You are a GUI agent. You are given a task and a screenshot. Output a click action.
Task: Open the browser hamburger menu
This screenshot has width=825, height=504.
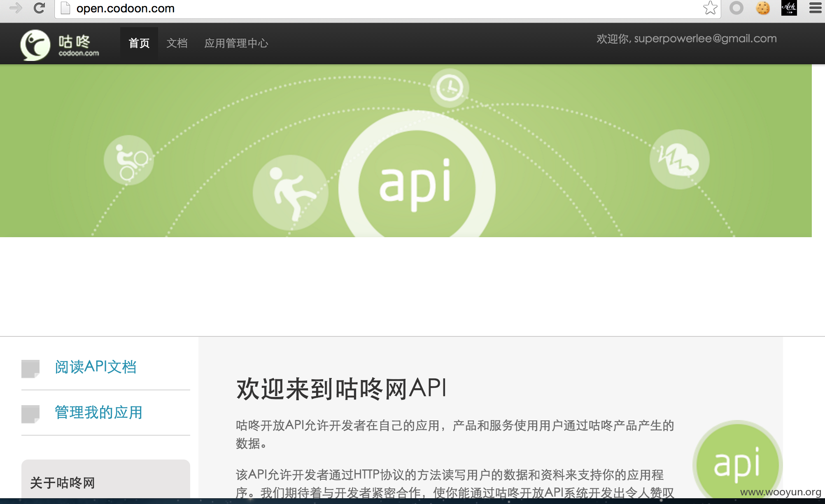point(816,8)
